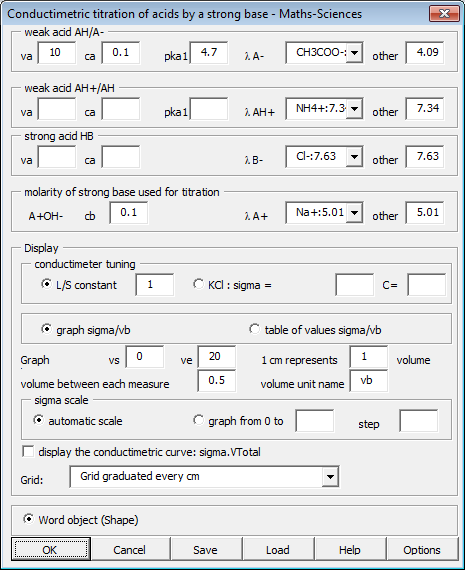
Task: Close the conductimetric titration dialog
Action: click(x=444, y=14)
